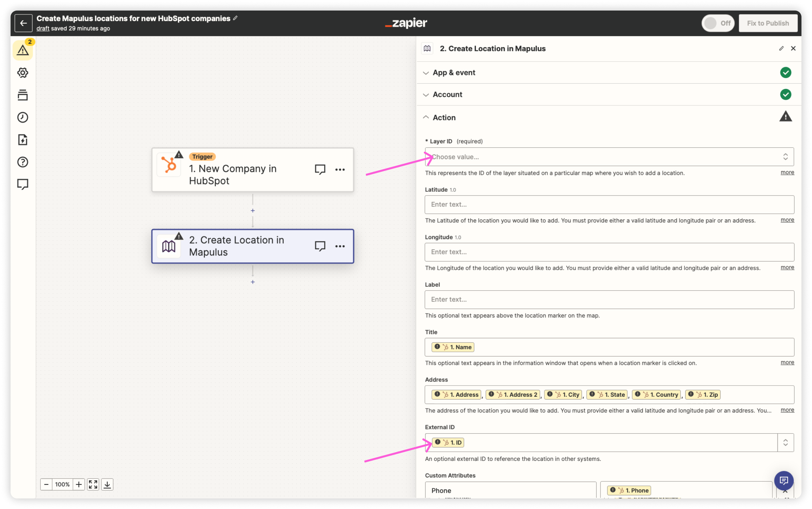Open the draft version link
Screen dimensions: 812x509
pos(43,28)
